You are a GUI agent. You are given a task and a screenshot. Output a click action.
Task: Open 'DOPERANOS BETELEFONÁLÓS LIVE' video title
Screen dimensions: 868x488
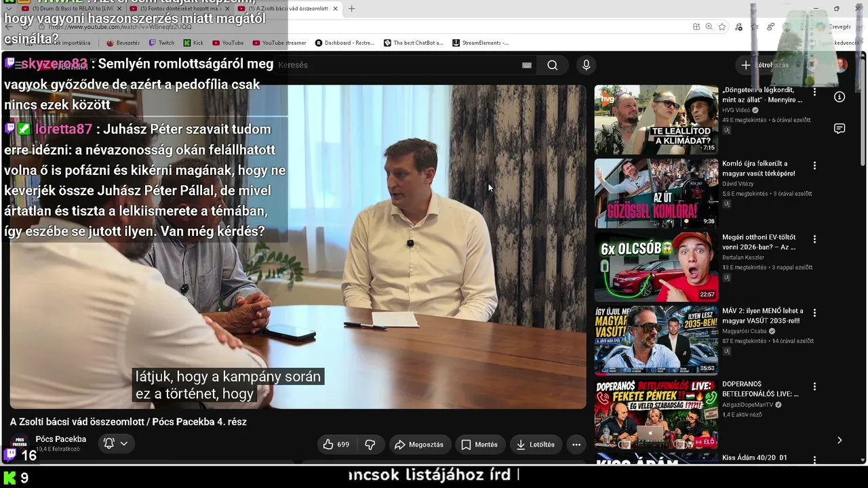tap(760, 389)
